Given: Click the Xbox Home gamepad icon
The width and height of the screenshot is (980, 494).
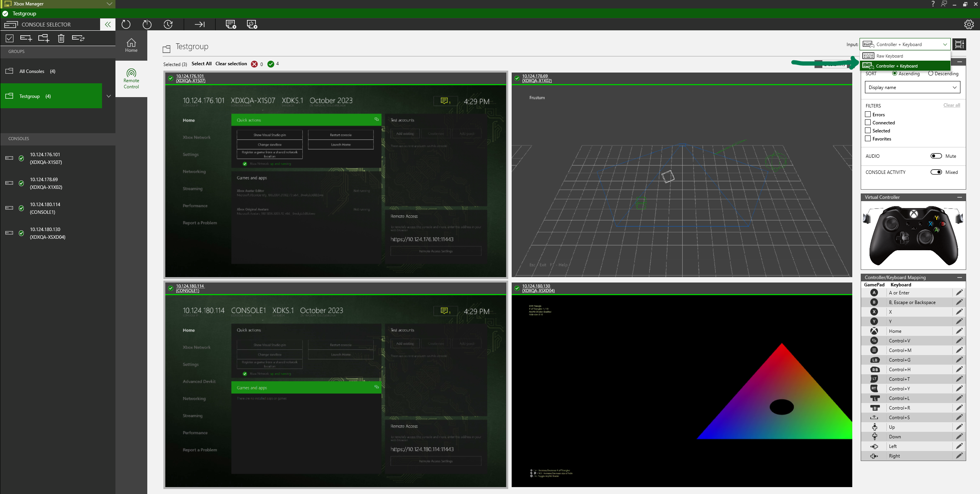Looking at the screenshot, I should tap(874, 331).
